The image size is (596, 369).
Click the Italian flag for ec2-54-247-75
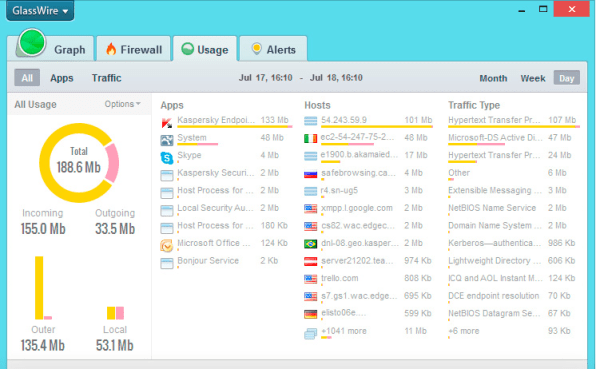click(311, 139)
